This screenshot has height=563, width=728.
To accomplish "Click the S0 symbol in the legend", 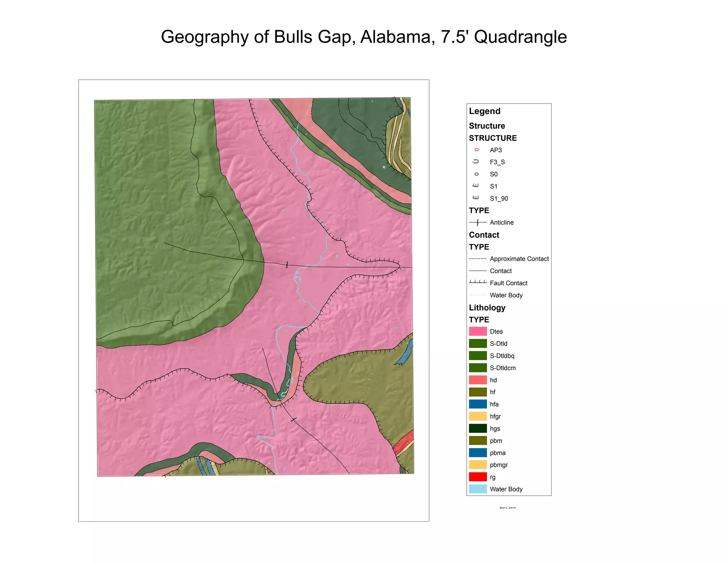I will point(477,174).
